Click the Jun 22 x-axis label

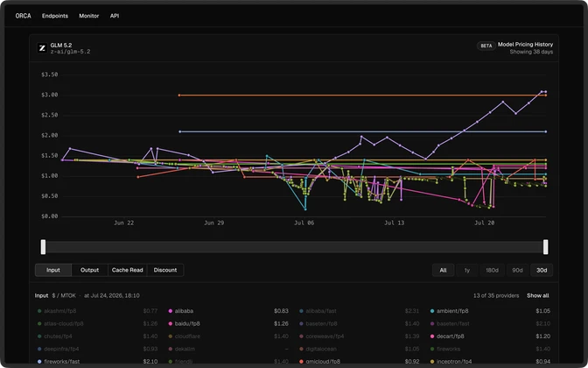[x=123, y=223]
